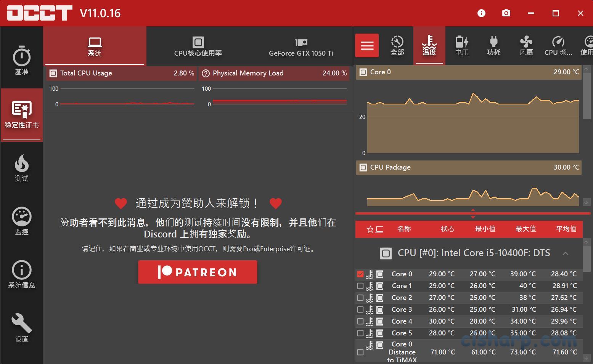Show CPU 频率 frequency monitoring
The width and height of the screenshot is (593, 364).
pyautogui.click(x=558, y=45)
